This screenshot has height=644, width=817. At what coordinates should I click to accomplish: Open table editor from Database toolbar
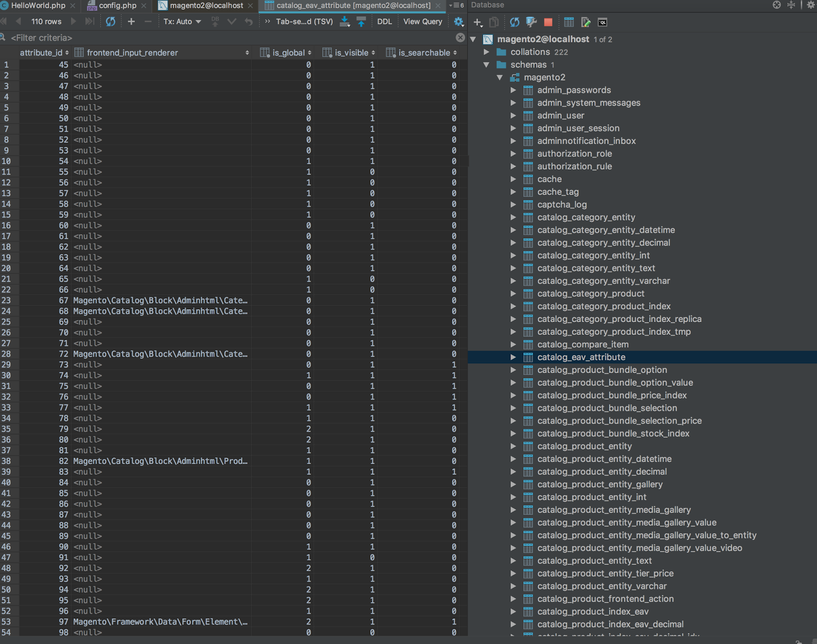click(x=569, y=22)
